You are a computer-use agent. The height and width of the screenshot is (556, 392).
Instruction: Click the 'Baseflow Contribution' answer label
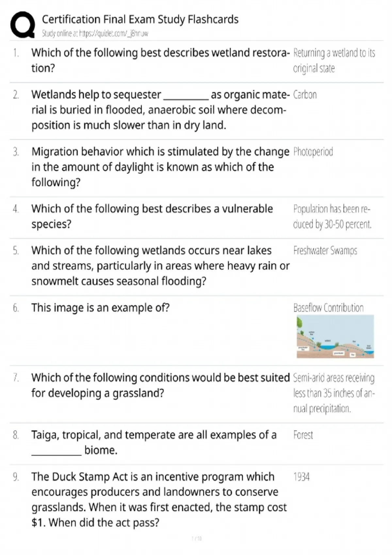coord(328,308)
